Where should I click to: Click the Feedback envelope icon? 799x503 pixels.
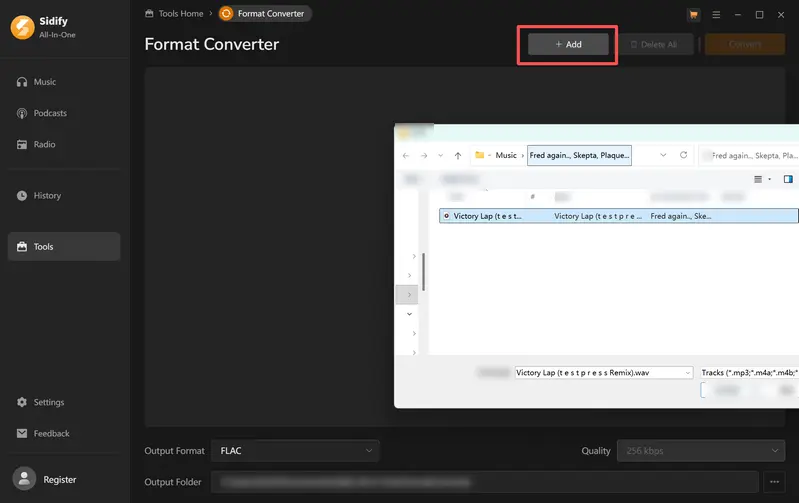coord(22,434)
